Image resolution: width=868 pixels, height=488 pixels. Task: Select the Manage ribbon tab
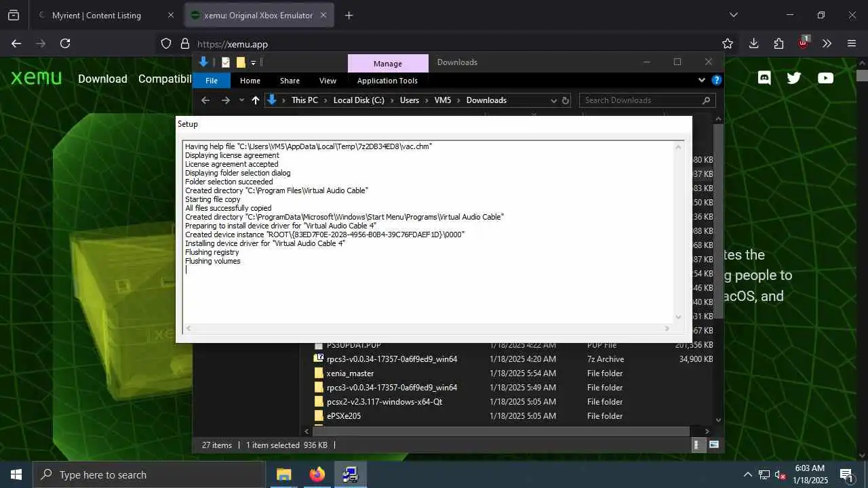point(388,63)
